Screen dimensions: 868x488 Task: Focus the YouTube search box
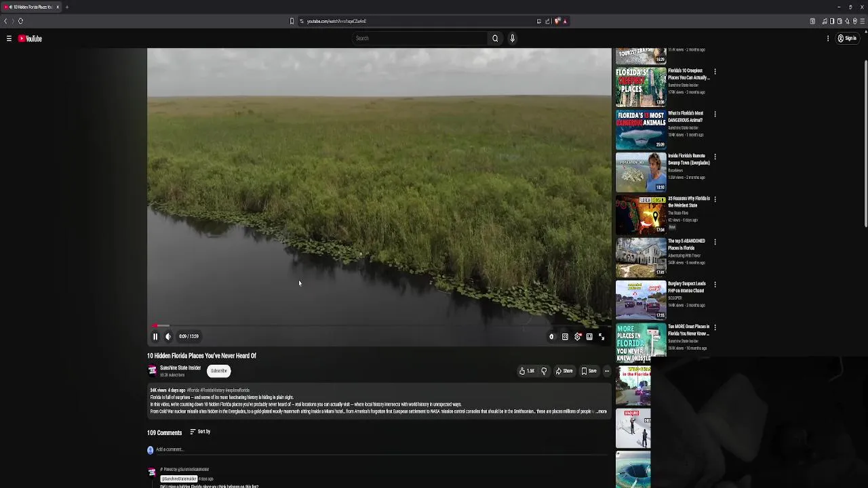419,39
